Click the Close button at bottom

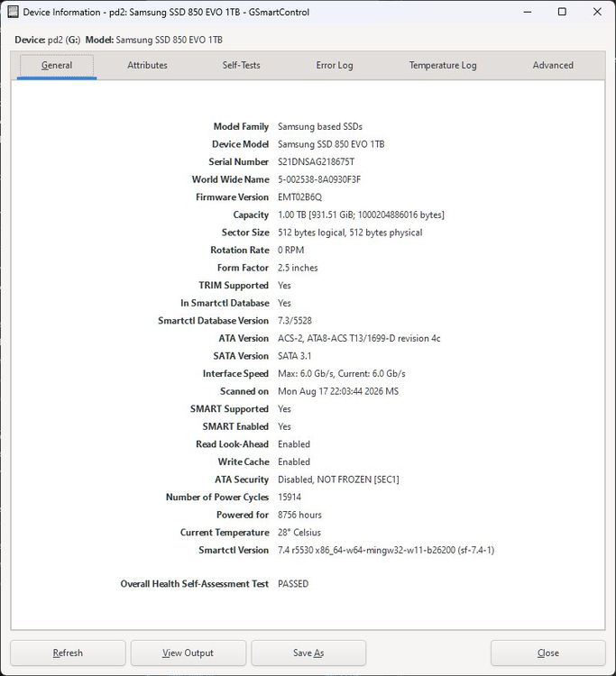click(547, 653)
